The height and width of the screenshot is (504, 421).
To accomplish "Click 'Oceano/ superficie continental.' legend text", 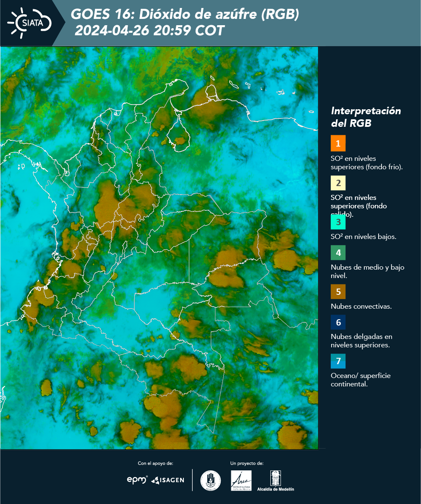I will (x=361, y=379).
